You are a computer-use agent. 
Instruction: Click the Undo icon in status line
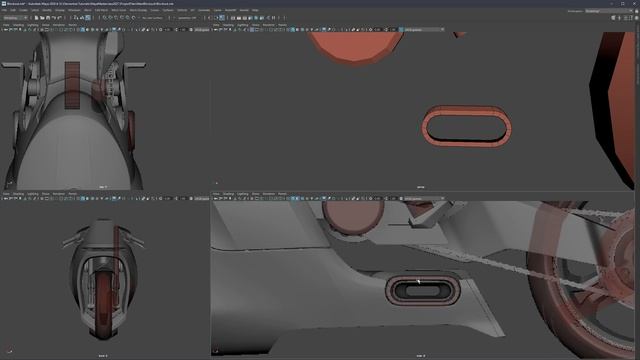[53, 18]
